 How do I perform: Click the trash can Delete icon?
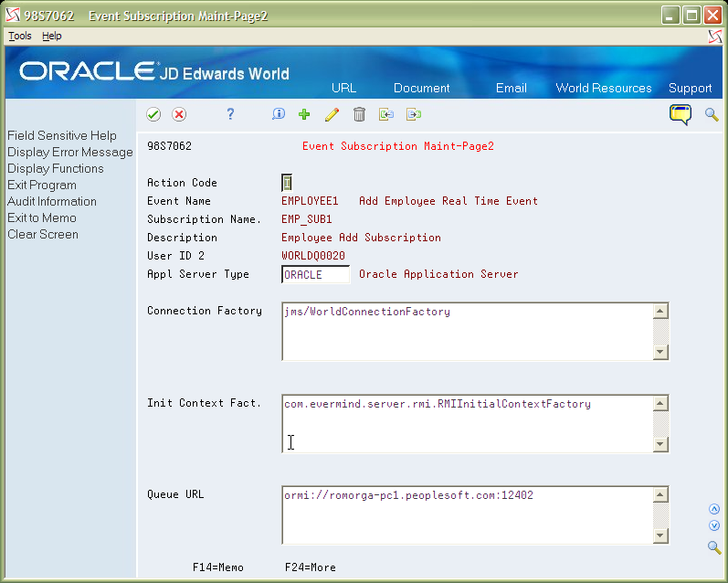pyautogui.click(x=359, y=114)
